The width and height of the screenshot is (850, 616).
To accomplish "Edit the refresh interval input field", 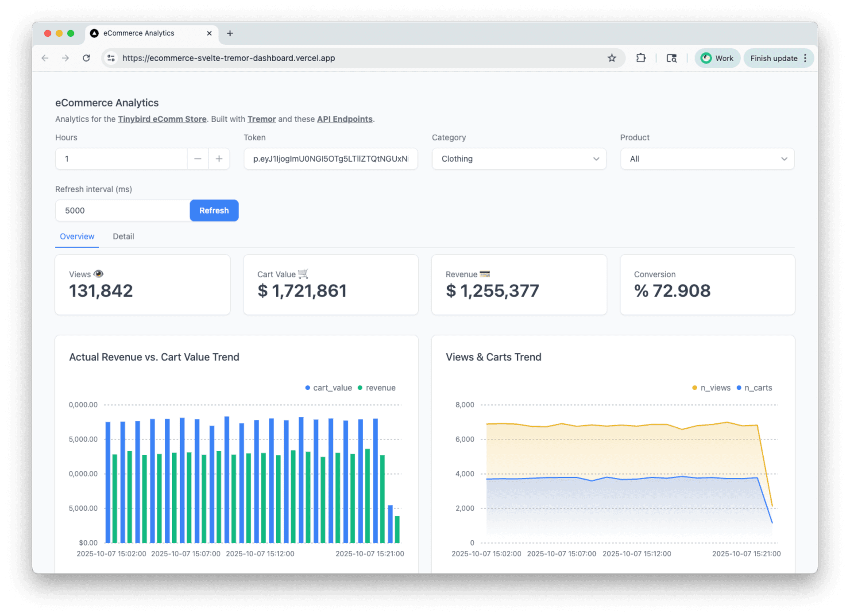I will pos(122,210).
